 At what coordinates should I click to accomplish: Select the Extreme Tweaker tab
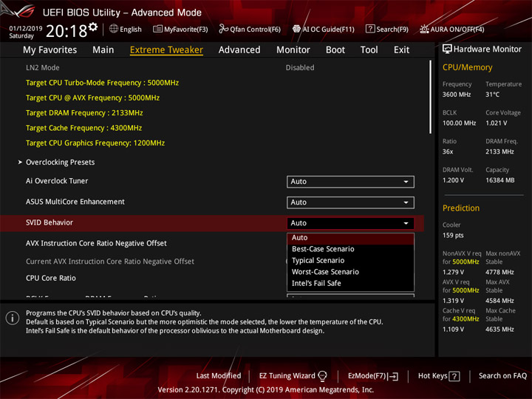166,50
